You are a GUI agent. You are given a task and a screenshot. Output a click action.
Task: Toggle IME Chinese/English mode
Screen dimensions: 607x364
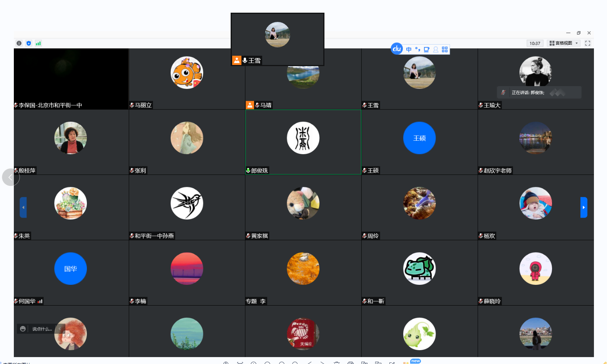[409, 50]
